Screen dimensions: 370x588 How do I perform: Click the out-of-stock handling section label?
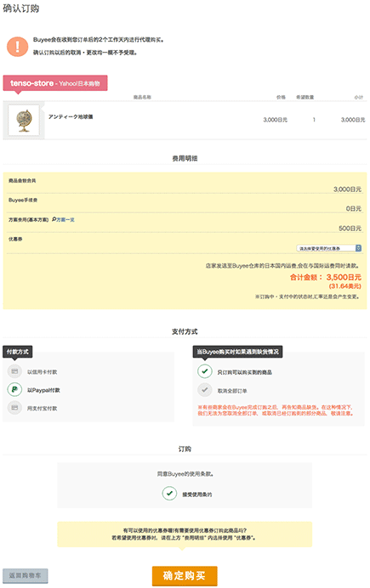[x=237, y=352]
